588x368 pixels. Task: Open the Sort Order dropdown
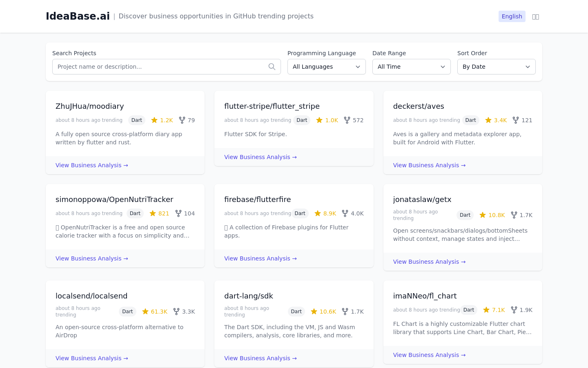pos(497,67)
